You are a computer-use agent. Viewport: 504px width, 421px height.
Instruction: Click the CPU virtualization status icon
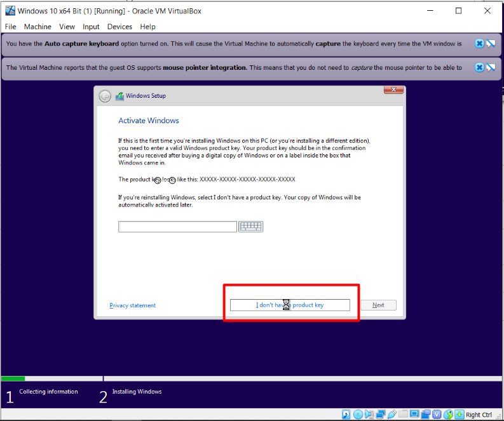pos(437,415)
